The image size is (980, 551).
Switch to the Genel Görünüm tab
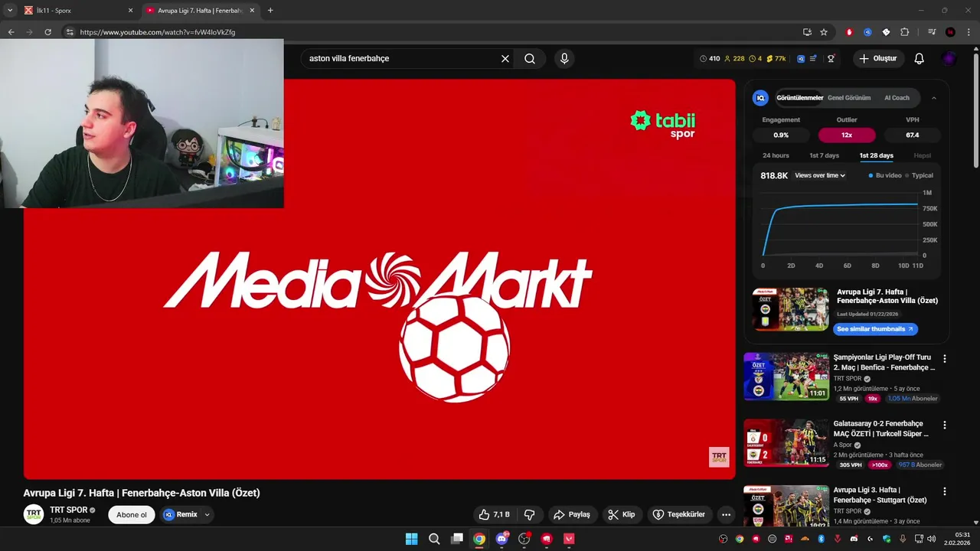[849, 98]
